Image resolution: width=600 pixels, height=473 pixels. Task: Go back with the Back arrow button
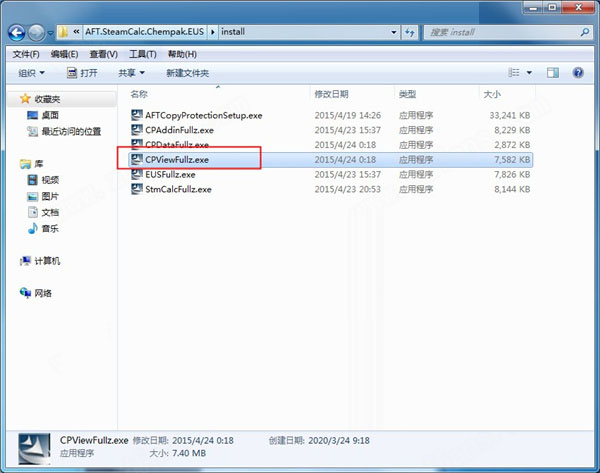[16, 33]
